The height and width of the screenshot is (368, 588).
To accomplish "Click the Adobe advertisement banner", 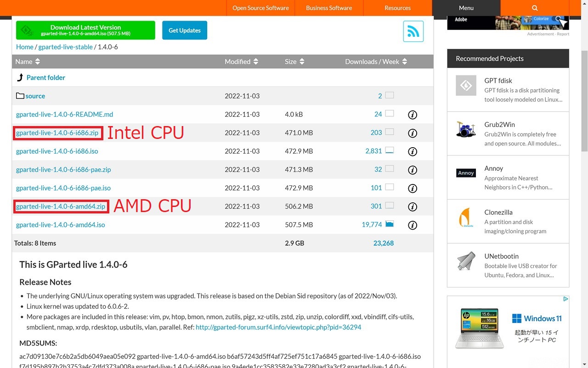I will (x=508, y=23).
